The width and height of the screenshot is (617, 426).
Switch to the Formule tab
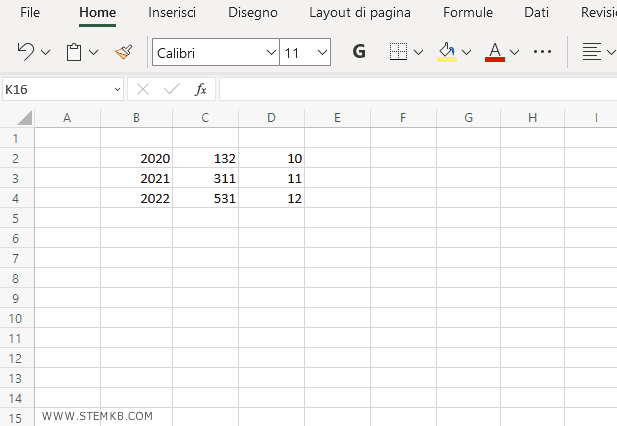pos(468,13)
